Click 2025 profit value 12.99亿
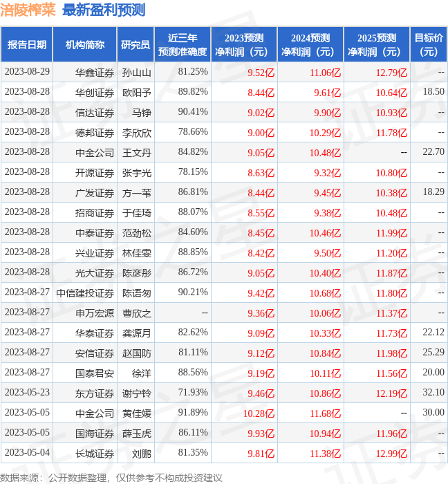The height and width of the screenshot is (484, 448). point(391,454)
